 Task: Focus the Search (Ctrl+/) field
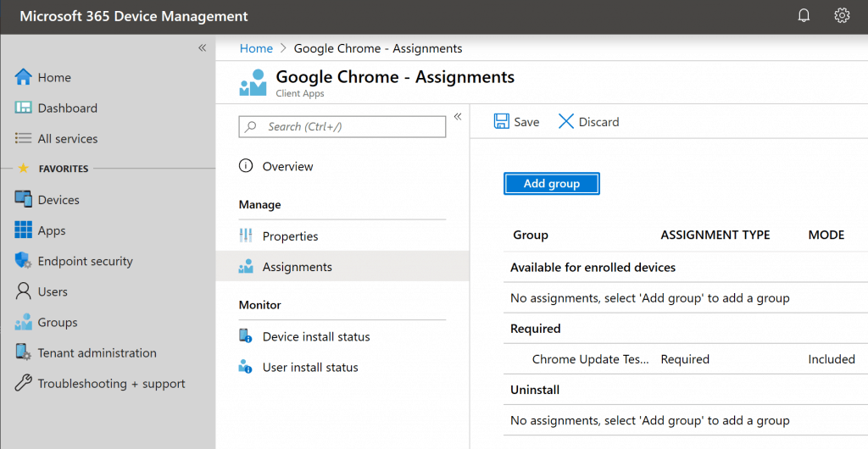(342, 126)
